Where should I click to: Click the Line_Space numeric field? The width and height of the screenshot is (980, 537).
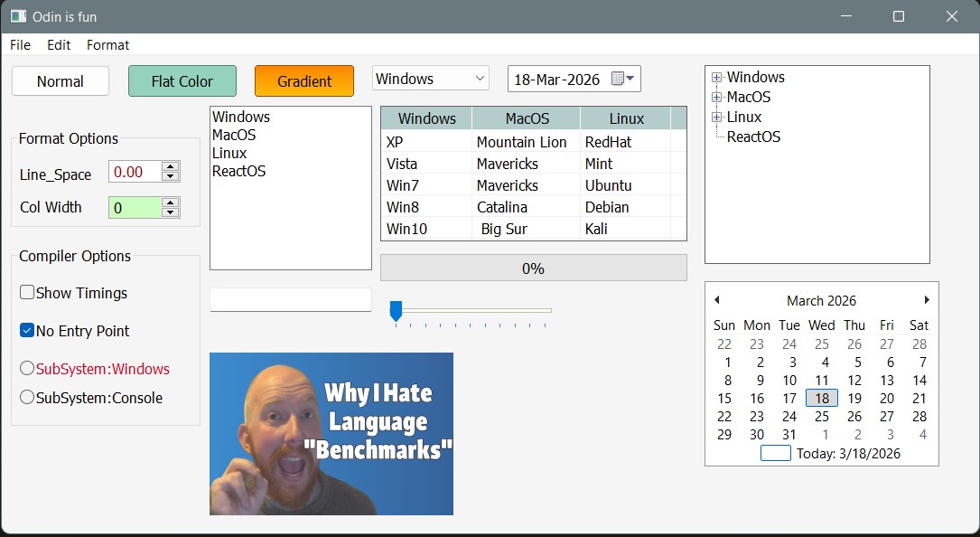pos(135,172)
